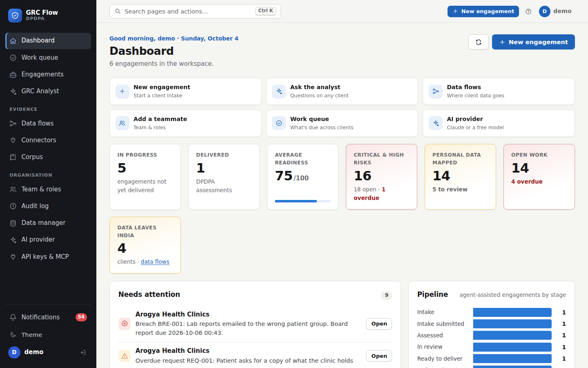Click the Open Work stat card
Screen dimensions: 588x368
(x=539, y=177)
